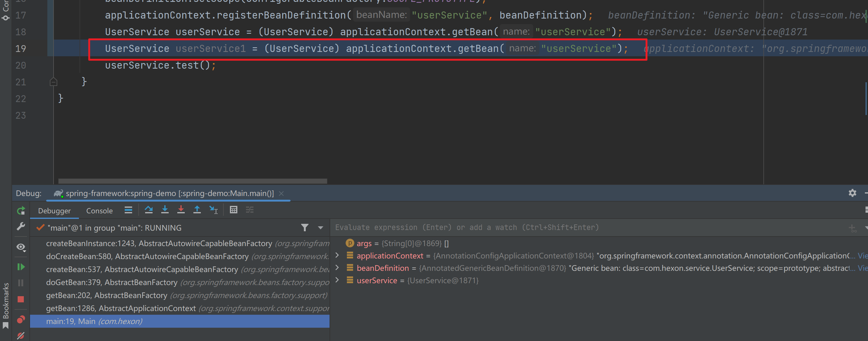The image size is (868, 341).
Task: Open the thread selector dropdown arrow
Action: [x=321, y=228]
